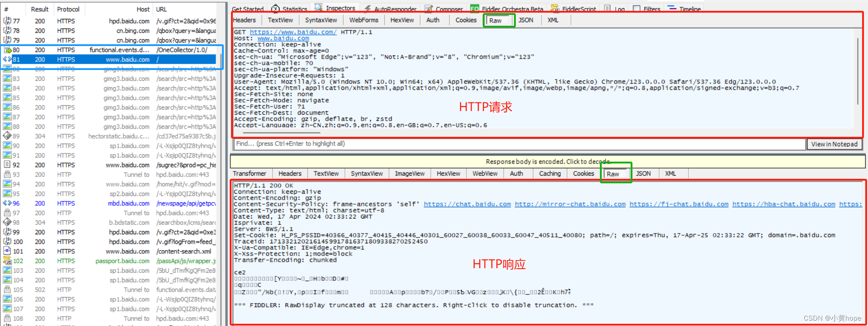Open the response Transformer tab
This screenshot has width=868, height=326.
point(250,173)
